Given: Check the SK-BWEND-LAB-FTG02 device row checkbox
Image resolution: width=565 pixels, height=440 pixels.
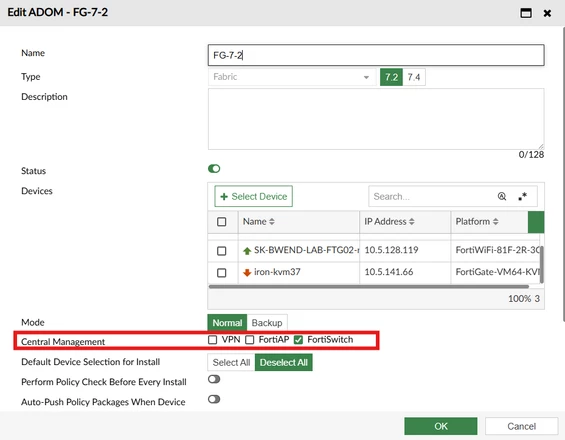Looking at the screenshot, I should click(222, 251).
